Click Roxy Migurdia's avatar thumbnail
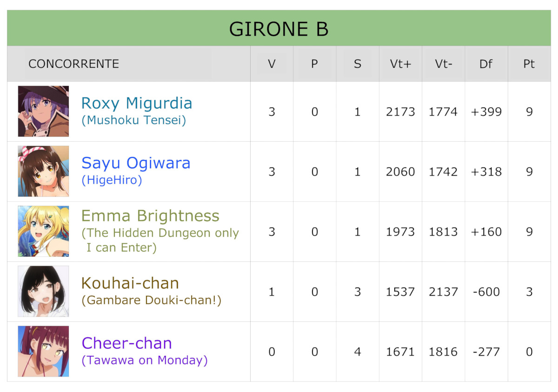This screenshot has width=558, height=392. (43, 111)
